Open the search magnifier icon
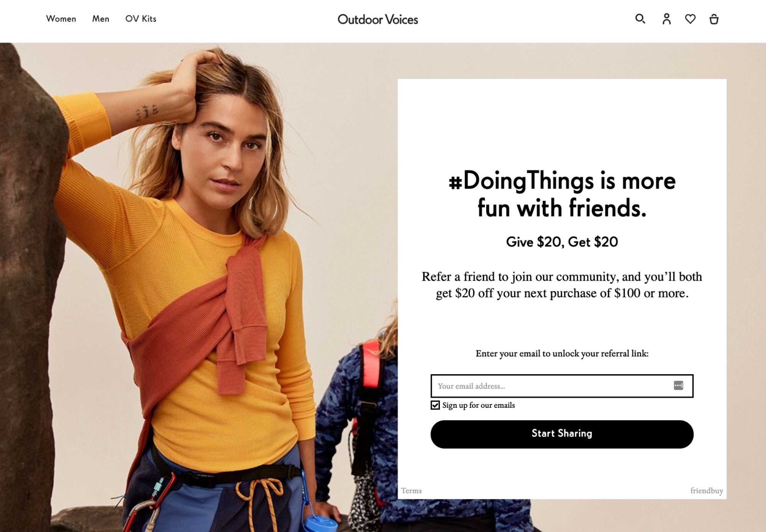Image resolution: width=766 pixels, height=532 pixels. [640, 19]
